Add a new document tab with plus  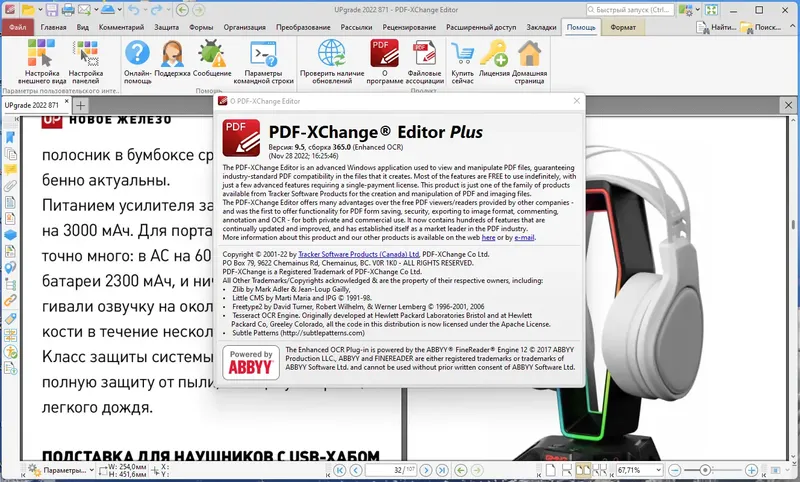[x=81, y=106]
